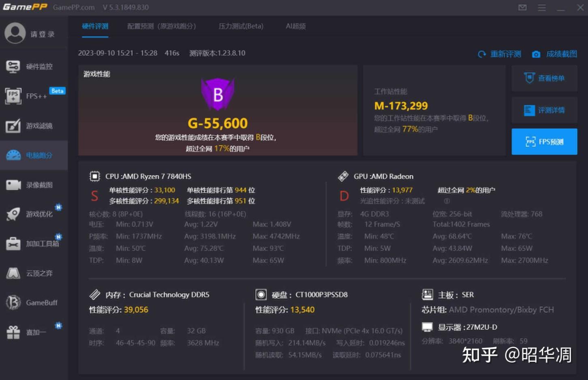Click multi-core score 299,134
588x380 pixels.
167,201
